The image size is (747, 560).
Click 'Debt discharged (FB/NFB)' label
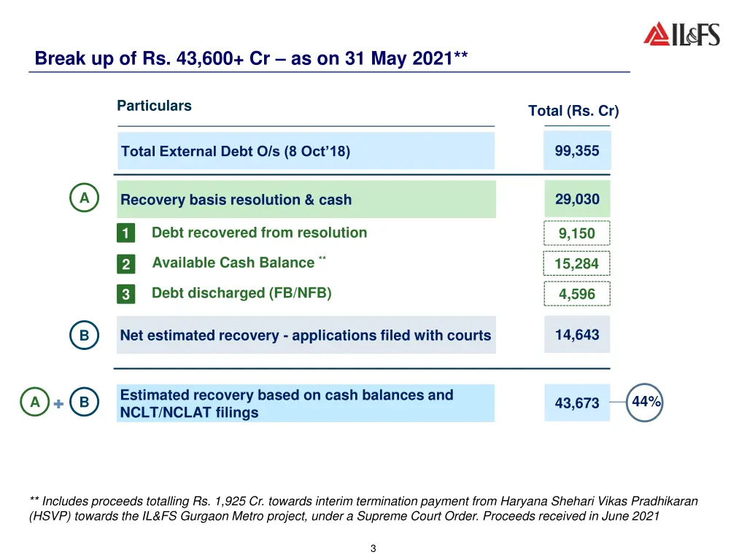coord(241,293)
